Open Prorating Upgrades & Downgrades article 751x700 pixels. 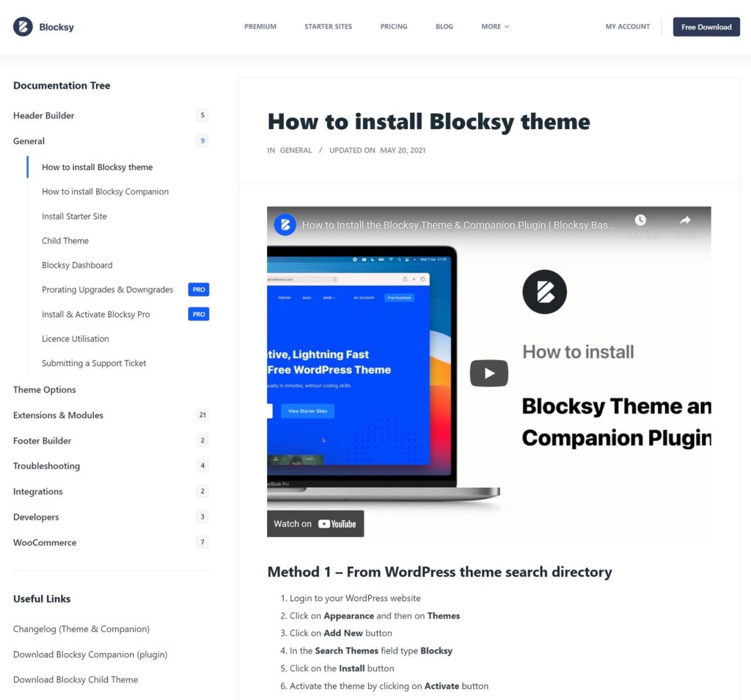pos(107,289)
